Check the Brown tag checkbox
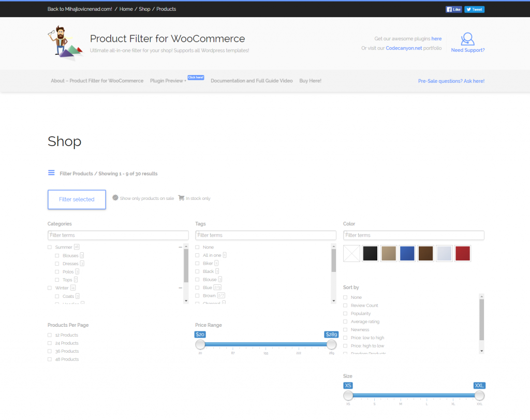 tap(197, 296)
